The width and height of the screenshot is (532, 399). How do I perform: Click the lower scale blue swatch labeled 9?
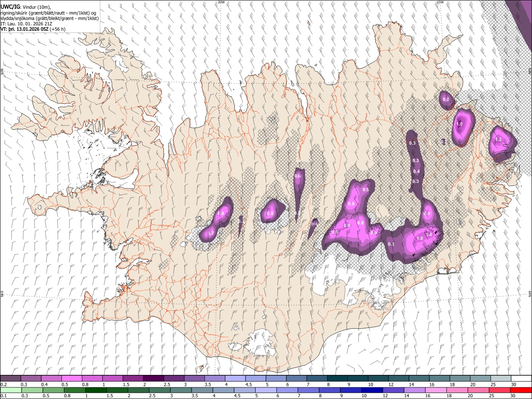[x=350, y=390]
